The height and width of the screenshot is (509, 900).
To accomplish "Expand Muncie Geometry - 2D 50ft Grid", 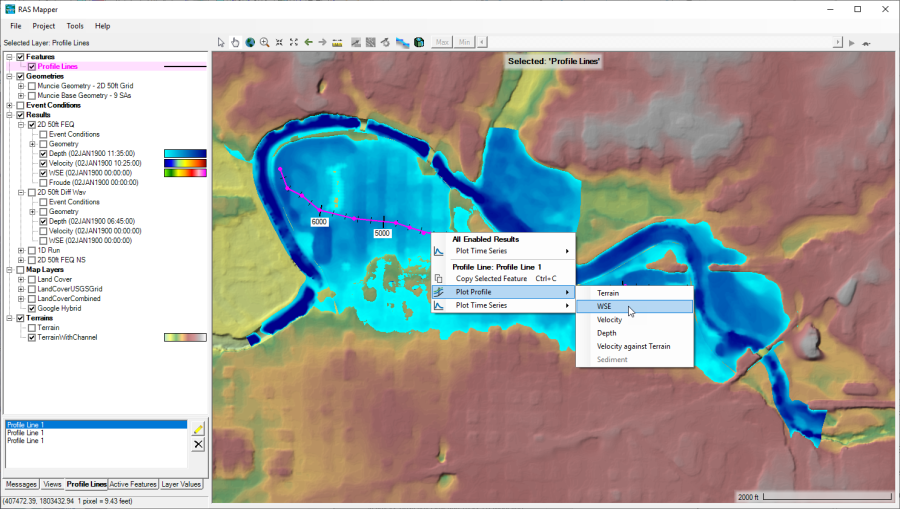I will click(x=21, y=86).
